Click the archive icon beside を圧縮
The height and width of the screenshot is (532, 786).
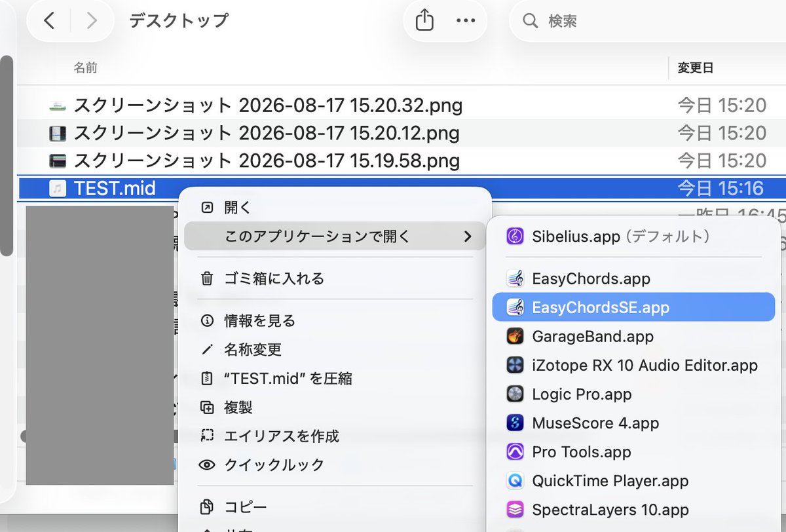[x=207, y=378]
